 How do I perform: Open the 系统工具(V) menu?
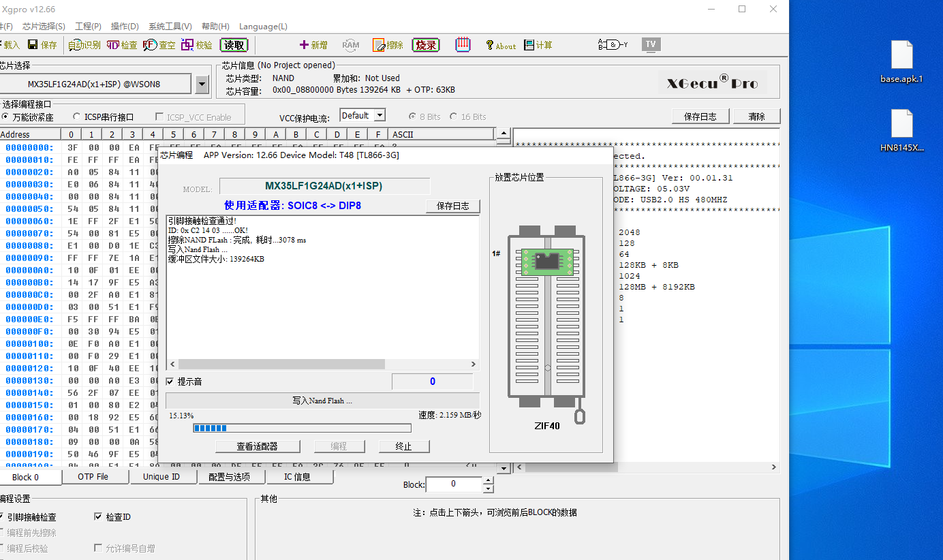pyautogui.click(x=170, y=27)
